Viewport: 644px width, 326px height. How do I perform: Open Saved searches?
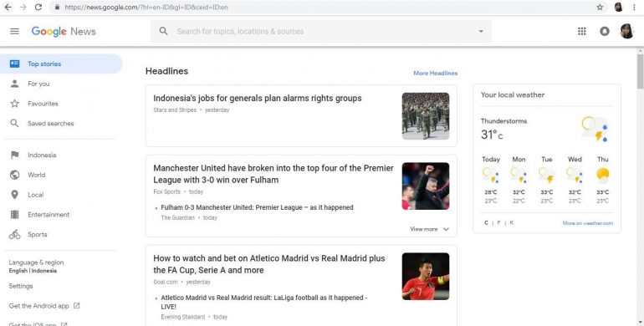click(50, 123)
